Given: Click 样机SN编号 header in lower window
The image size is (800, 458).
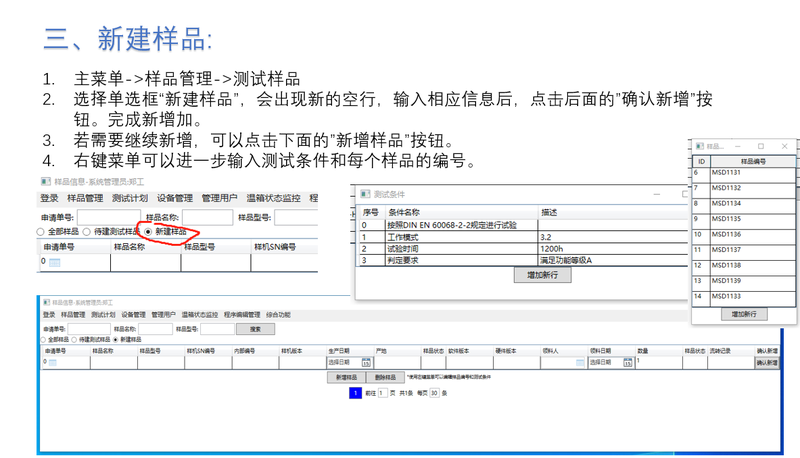Looking at the screenshot, I should tap(208, 351).
